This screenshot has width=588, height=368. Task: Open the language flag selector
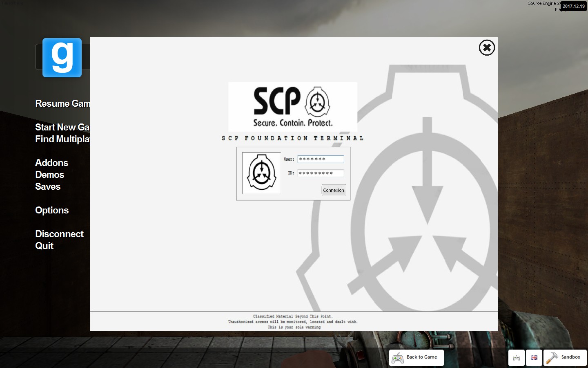(534, 358)
